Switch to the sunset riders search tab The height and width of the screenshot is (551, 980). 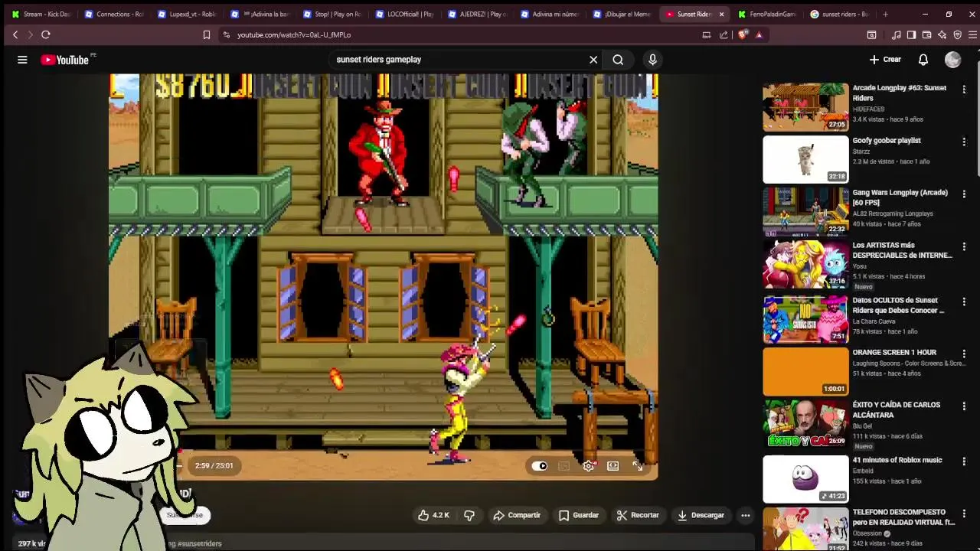(840, 14)
